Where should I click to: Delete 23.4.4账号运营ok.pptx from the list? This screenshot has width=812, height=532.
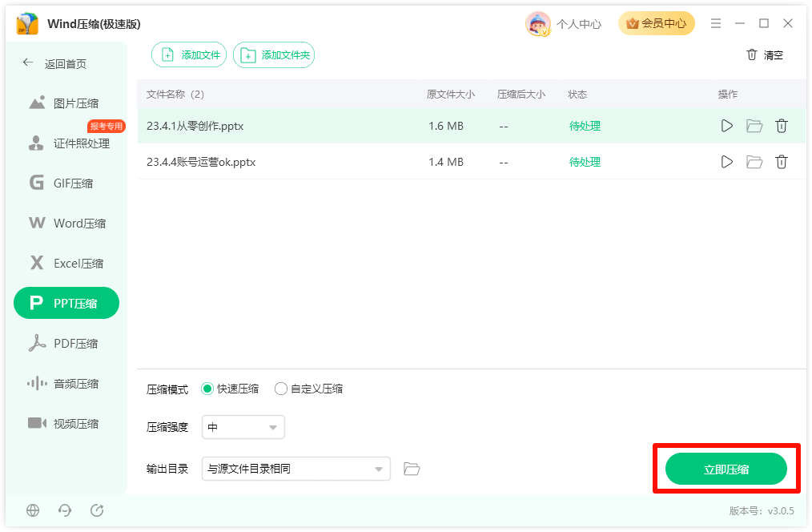click(782, 162)
